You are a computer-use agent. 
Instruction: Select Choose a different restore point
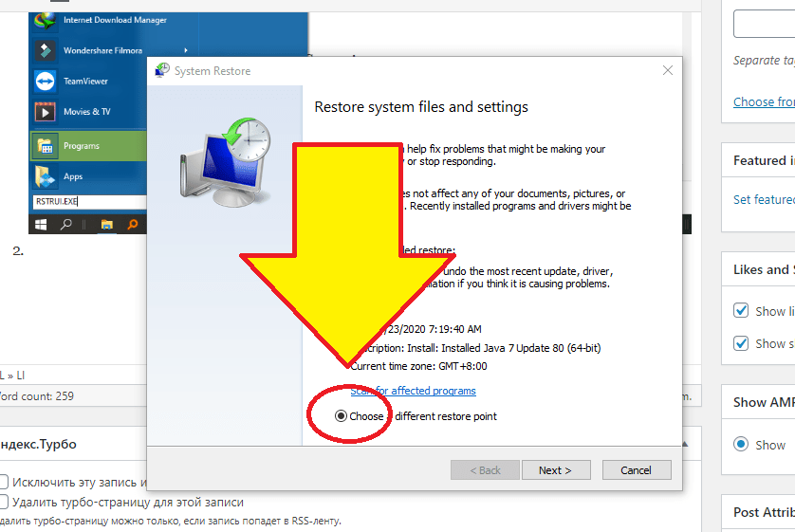341,416
